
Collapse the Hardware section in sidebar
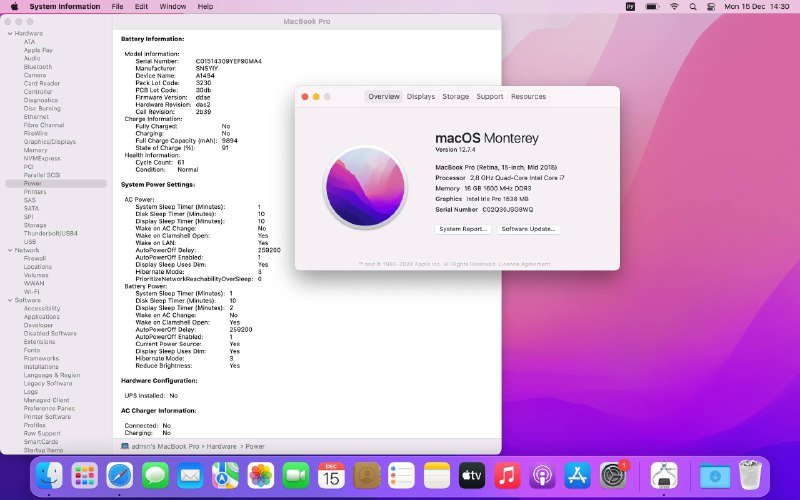[x=10, y=34]
